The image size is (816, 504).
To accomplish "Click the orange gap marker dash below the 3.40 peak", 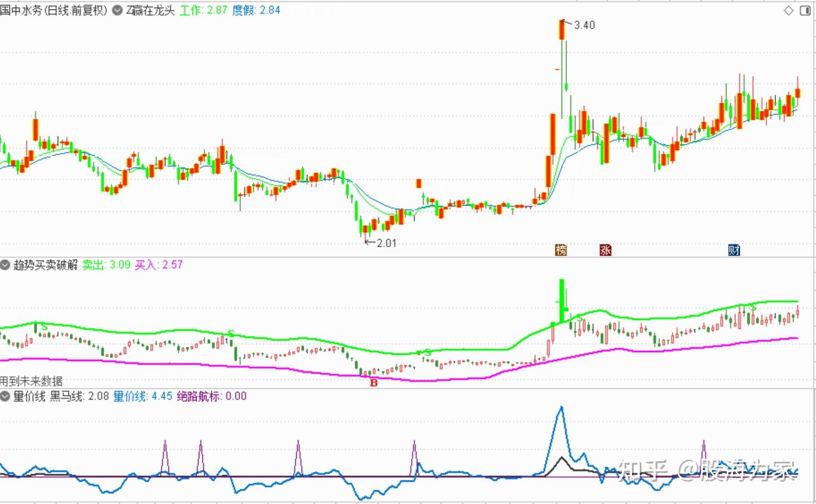I will click(x=557, y=70).
